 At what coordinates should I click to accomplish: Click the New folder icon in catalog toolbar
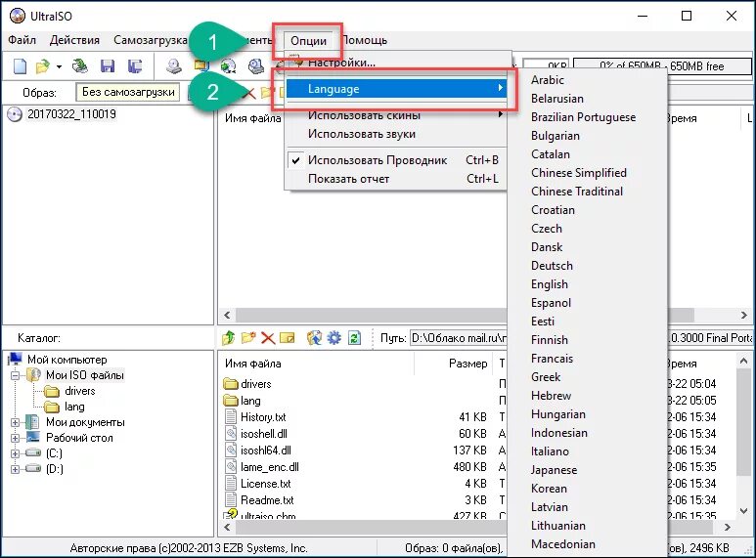[x=247, y=338]
